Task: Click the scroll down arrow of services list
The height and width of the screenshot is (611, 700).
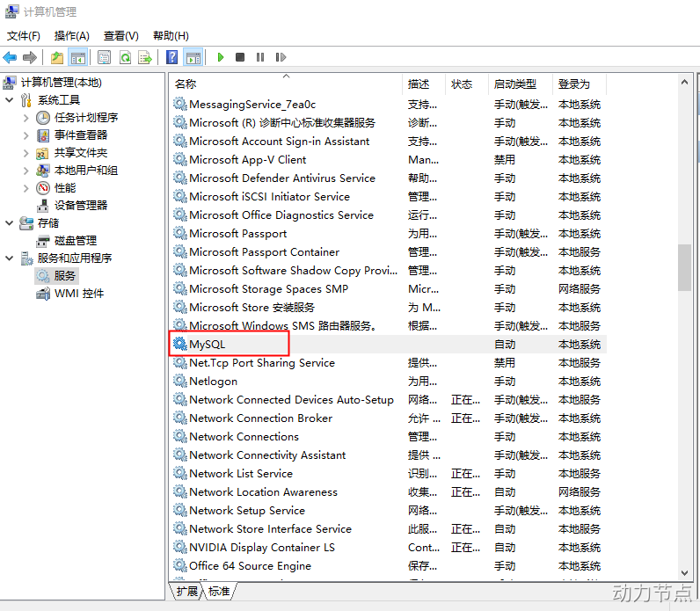Action: 684,573
